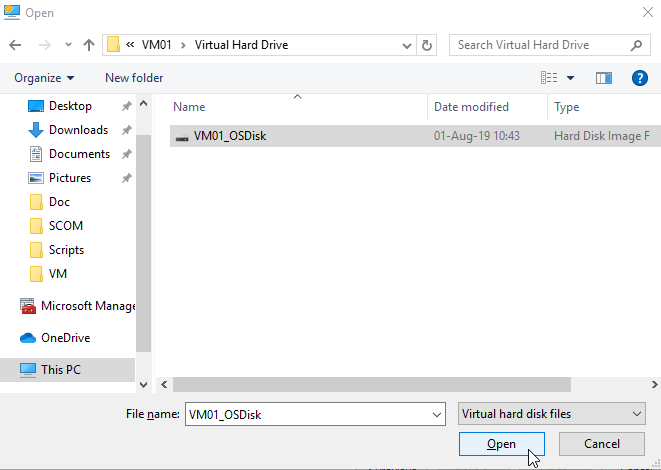Sort by Type column header

coord(604,107)
